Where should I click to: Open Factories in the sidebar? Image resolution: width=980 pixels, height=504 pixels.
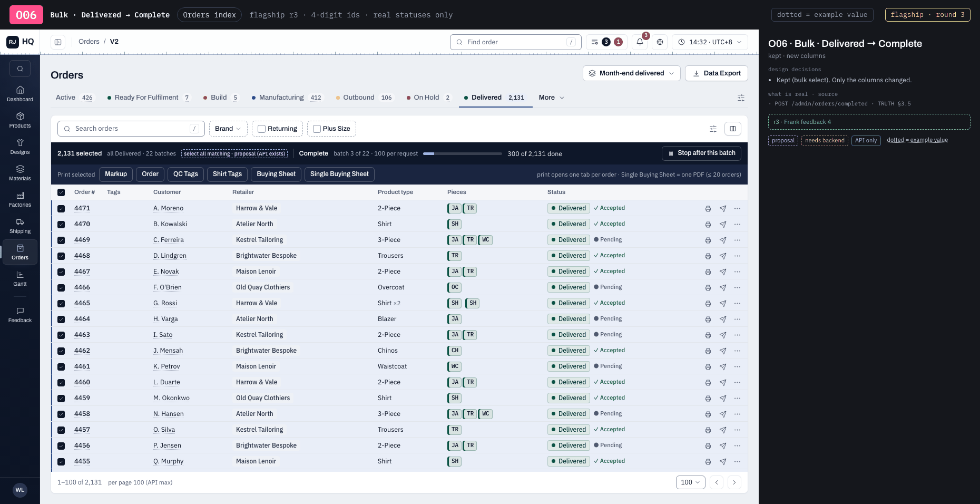[x=20, y=199]
